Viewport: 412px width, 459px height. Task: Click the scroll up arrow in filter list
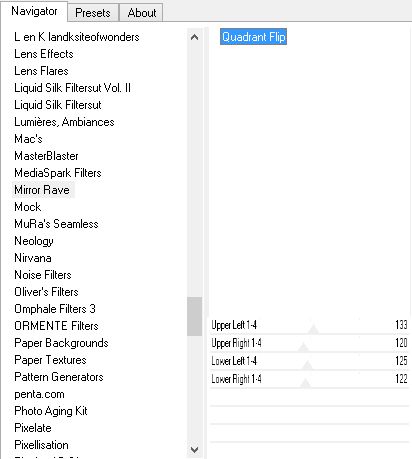coord(194,37)
